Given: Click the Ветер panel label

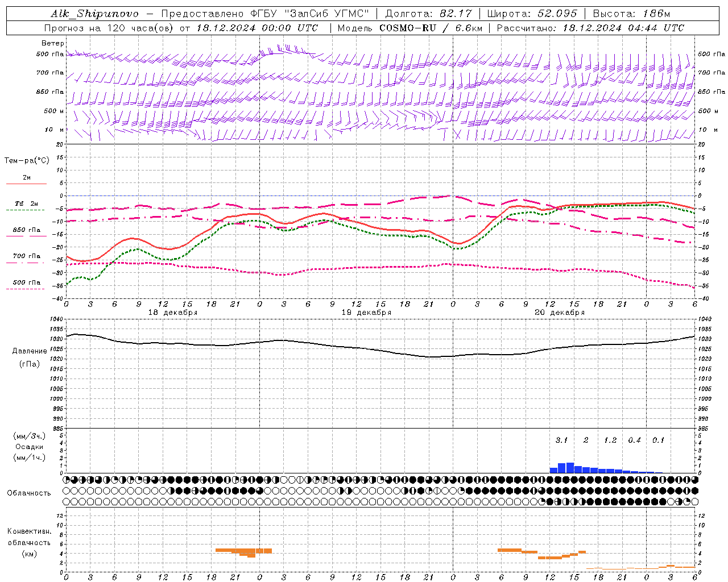Looking at the screenshot, I should point(53,43).
